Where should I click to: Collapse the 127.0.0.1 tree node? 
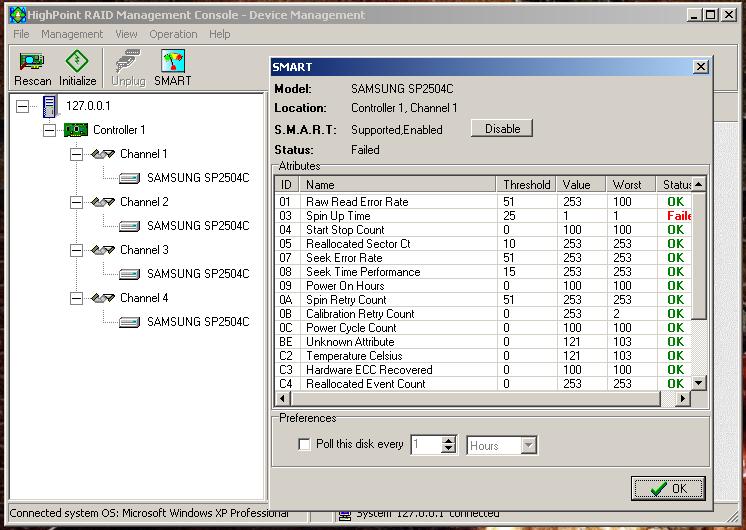pyautogui.click(x=22, y=106)
